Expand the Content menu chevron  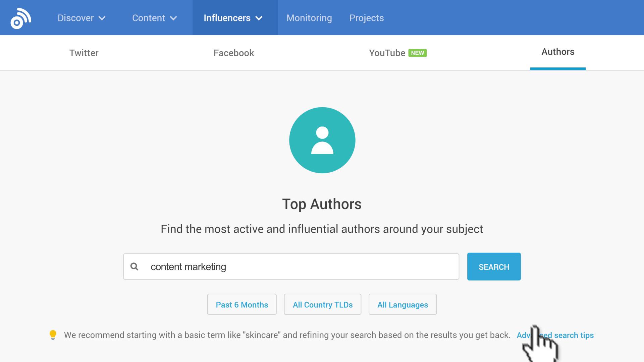(173, 18)
